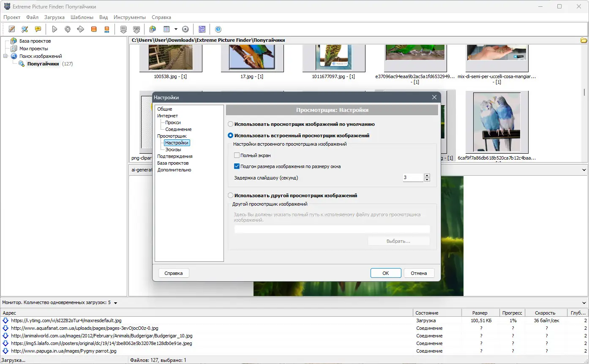Screen dimensions: 589x364
Task: Click the 'Скорость' column header
Action: click(x=545, y=313)
